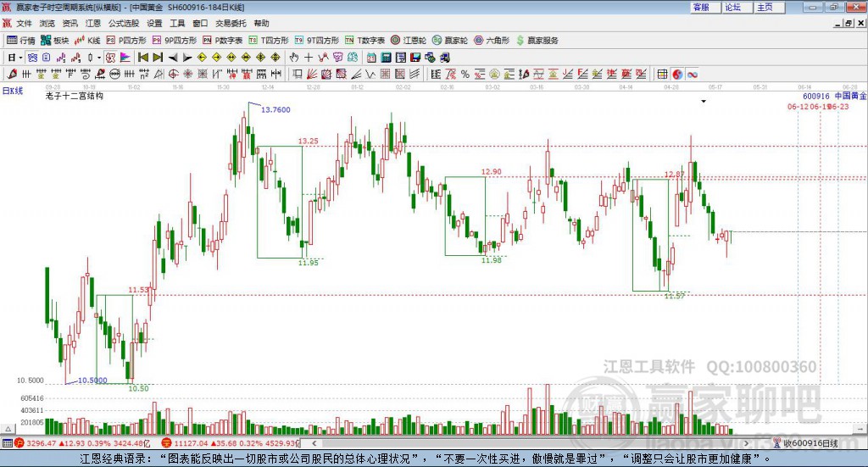
Task: Select the red fan lines drawing tool
Action: pyautogui.click(x=312, y=74)
